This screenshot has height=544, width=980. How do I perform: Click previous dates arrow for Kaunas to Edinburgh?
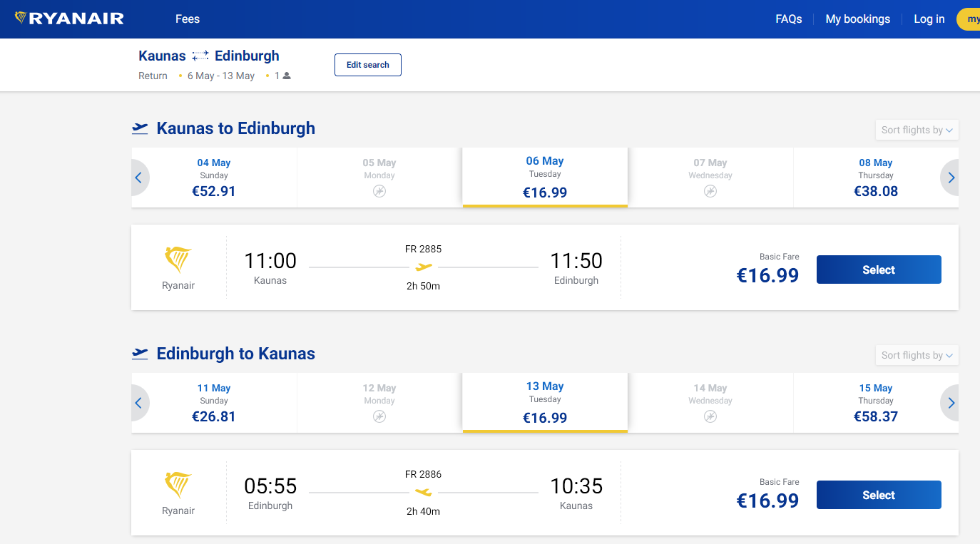139,178
